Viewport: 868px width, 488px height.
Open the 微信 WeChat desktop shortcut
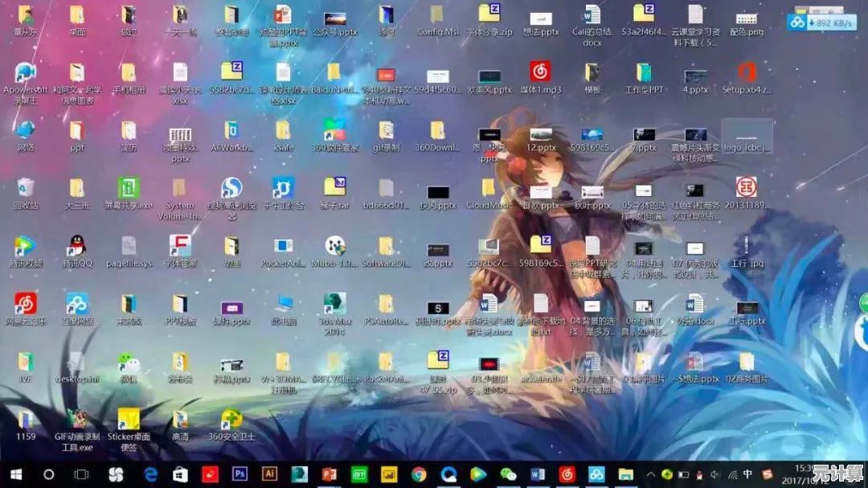coord(128,363)
